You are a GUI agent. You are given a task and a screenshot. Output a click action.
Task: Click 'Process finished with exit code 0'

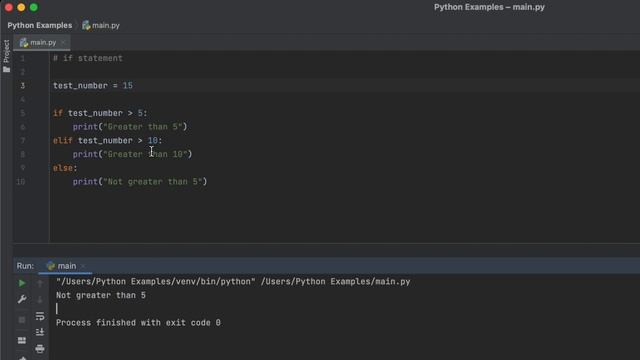138,323
